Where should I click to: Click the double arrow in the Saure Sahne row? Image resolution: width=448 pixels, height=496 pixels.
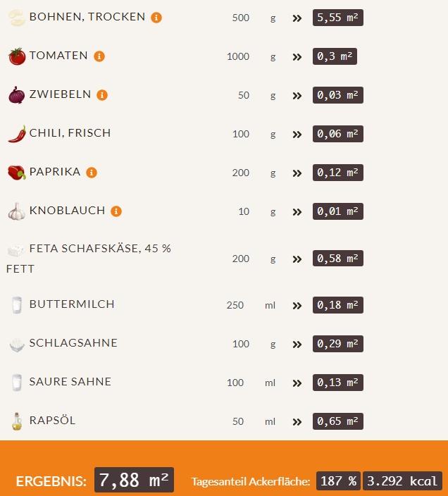click(297, 383)
